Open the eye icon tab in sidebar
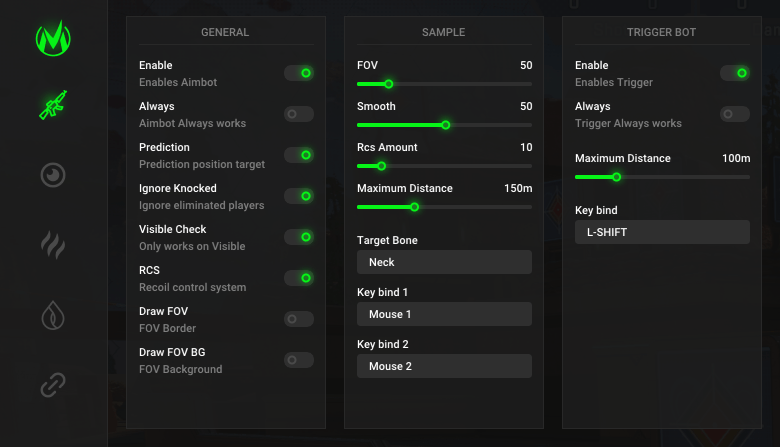Screen dimensions: 780x447 [x=53, y=175]
